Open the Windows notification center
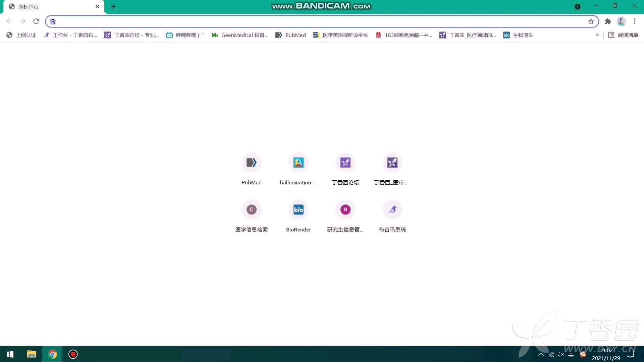The image size is (644, 362). (630, 354)
